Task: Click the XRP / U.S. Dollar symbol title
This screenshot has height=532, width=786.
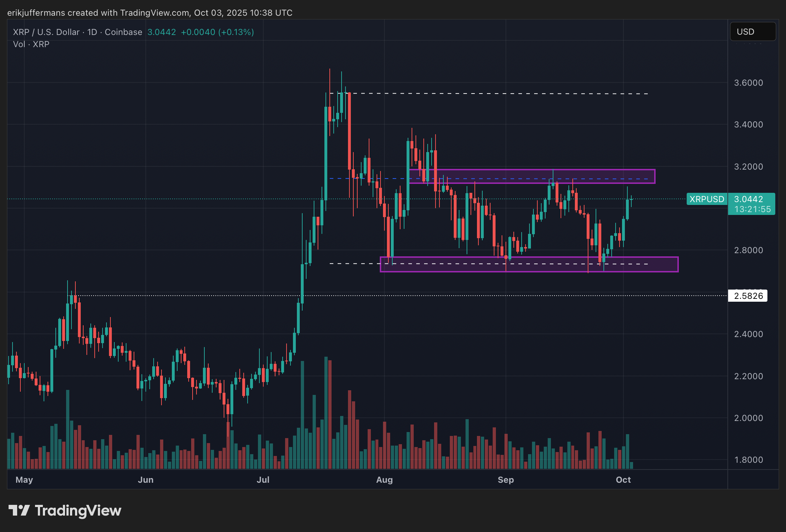Action: tap(46, 32)
